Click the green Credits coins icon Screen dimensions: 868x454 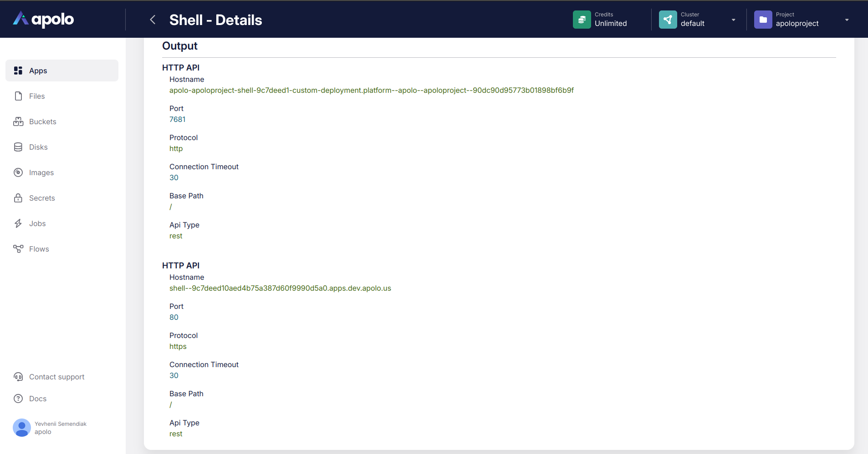click(582, 20)
